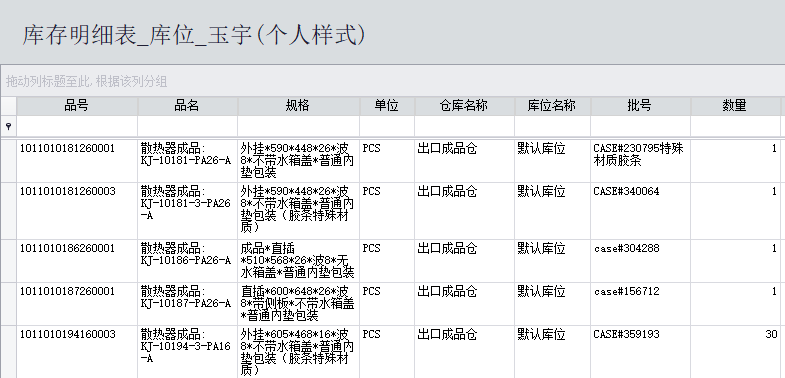
Task: Sort by the 品名 column header
Action: 188,106
